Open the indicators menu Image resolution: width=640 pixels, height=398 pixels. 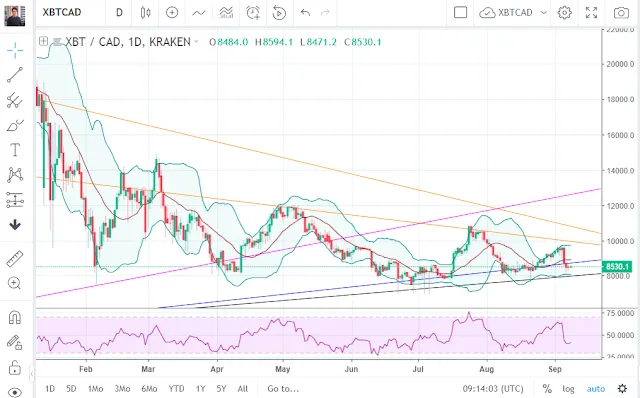pyautogui.click(x=199, y=13)
